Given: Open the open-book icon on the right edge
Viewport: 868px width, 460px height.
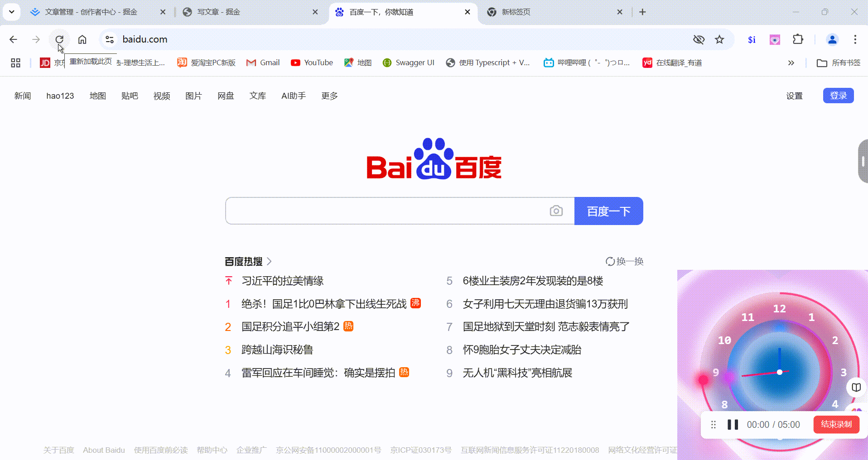Looking at the screenshot, I should coord(856,388).
